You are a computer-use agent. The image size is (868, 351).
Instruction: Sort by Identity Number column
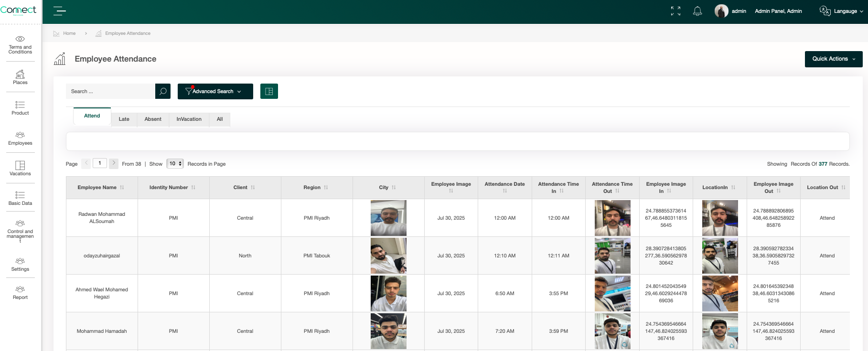(193, 187)
